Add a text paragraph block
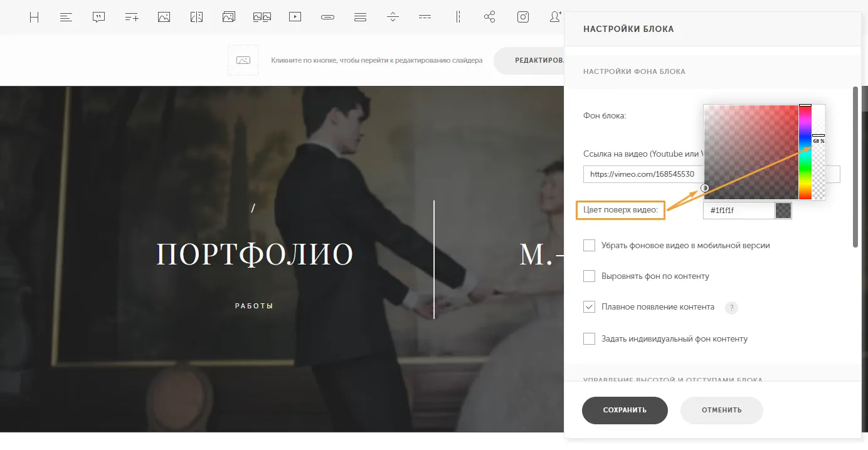 click(66, 18)
